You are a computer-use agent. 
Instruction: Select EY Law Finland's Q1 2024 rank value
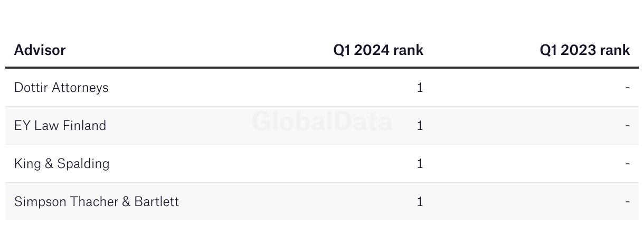click(x=420, y=125)
